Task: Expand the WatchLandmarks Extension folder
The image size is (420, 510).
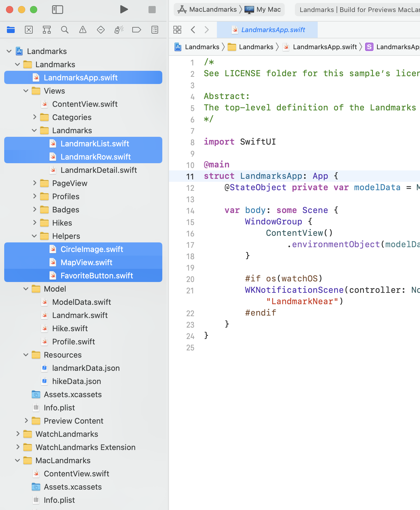Action: point(17,447)
